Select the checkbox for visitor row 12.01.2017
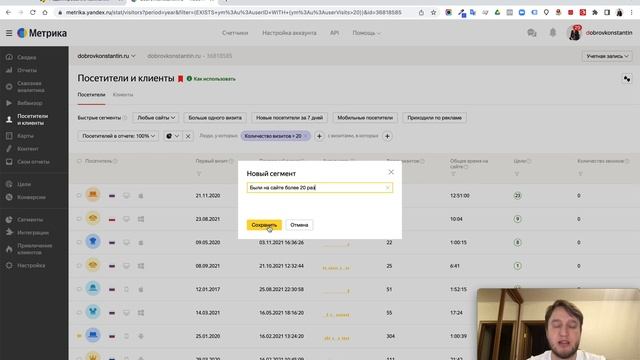 (79, 289)
